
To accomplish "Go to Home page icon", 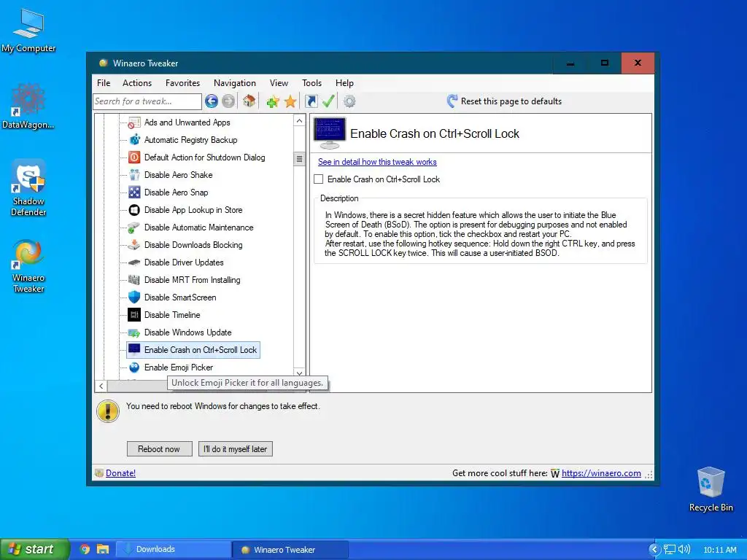I will pos(249,101).
